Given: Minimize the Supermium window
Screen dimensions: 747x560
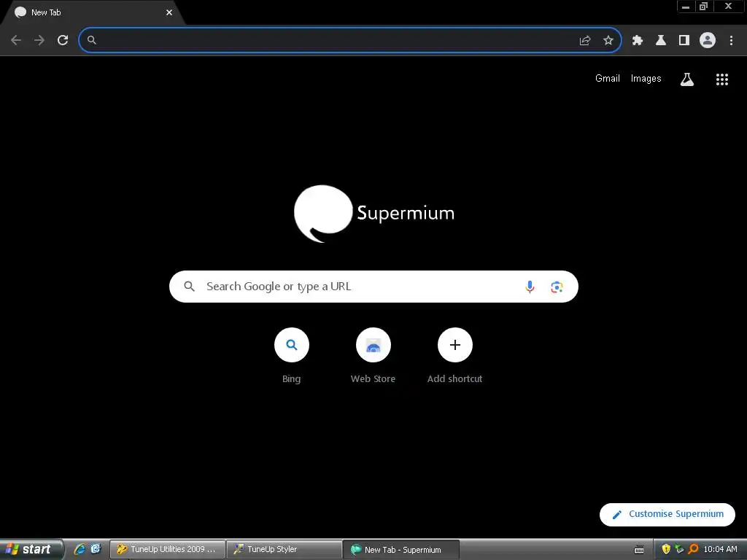Looking at the screenshot, I should point(686,7).
